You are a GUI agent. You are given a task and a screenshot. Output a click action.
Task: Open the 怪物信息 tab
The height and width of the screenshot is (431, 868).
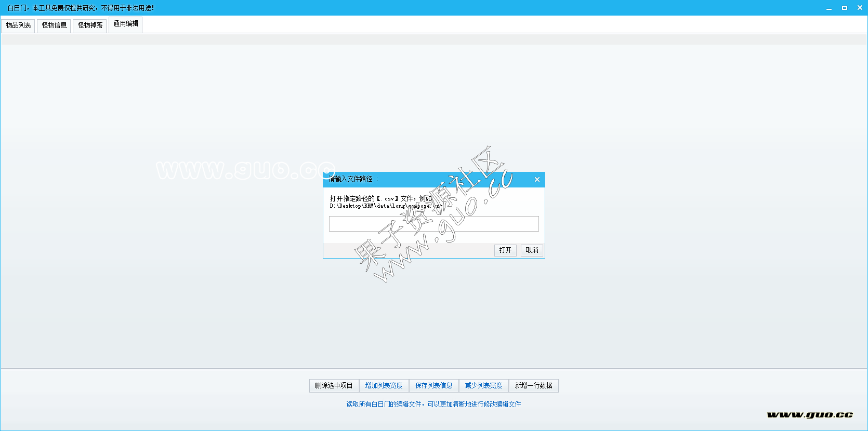coord(54,25)
